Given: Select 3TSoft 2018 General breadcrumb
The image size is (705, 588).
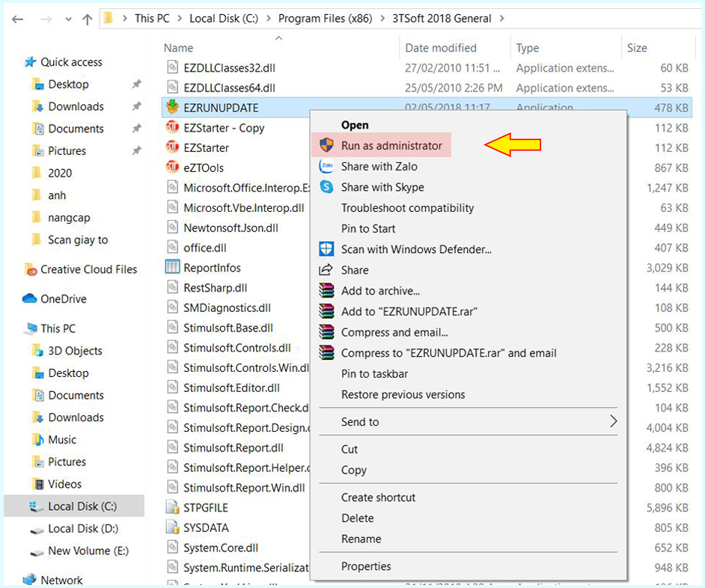Looking at the screenshot, I should pyautogui.click(x=442, y=19).
